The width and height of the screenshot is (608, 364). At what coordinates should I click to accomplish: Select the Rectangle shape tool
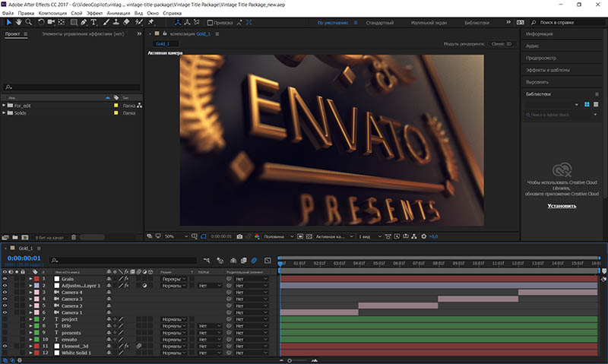[73, 23]
